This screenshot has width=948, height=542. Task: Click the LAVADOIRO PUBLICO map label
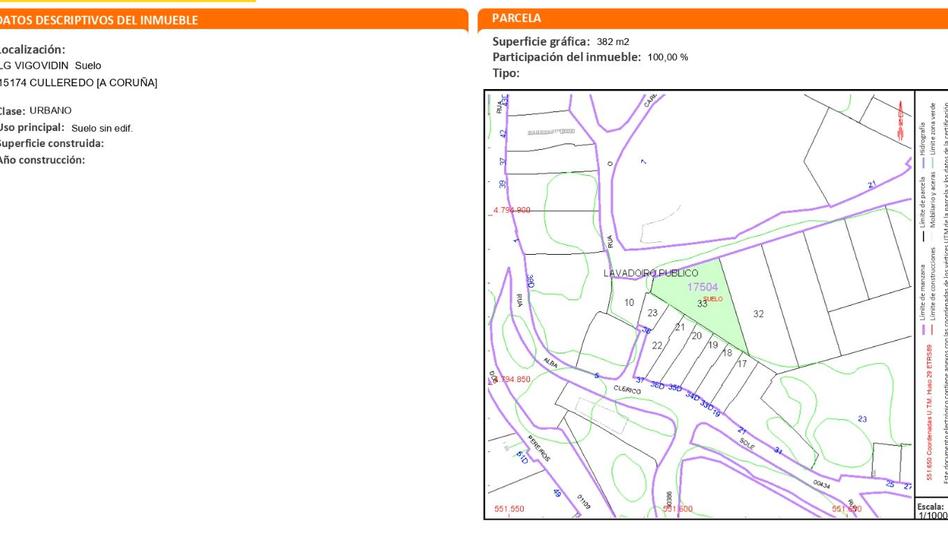point(650,272)
